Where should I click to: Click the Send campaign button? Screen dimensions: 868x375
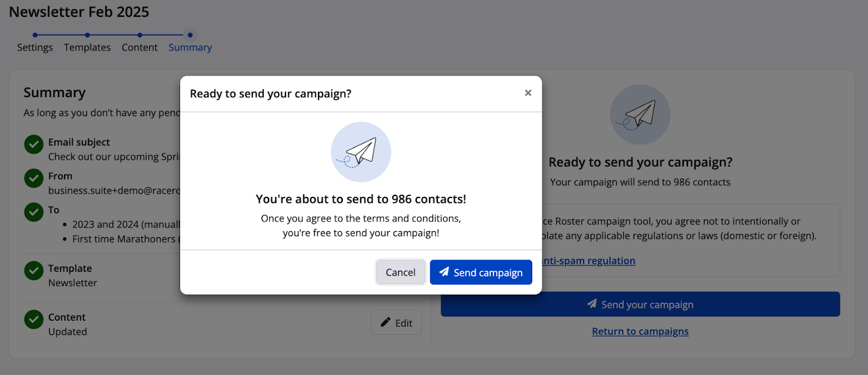click(481, 272)
